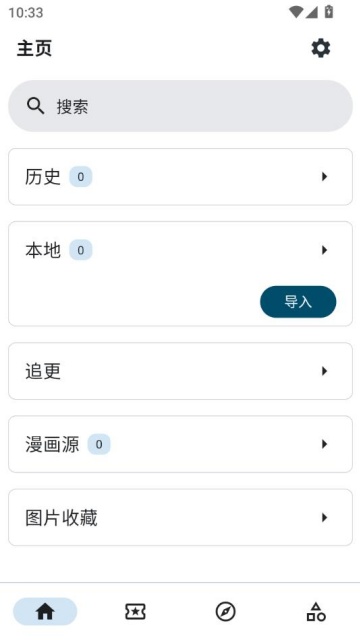Viewport: 360px width, 640px height.
Task: Tap the battery status icon
Action: click(x=329, y=12)
